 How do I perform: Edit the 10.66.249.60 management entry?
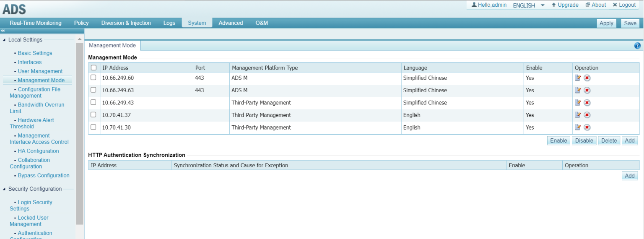[578, 78]
